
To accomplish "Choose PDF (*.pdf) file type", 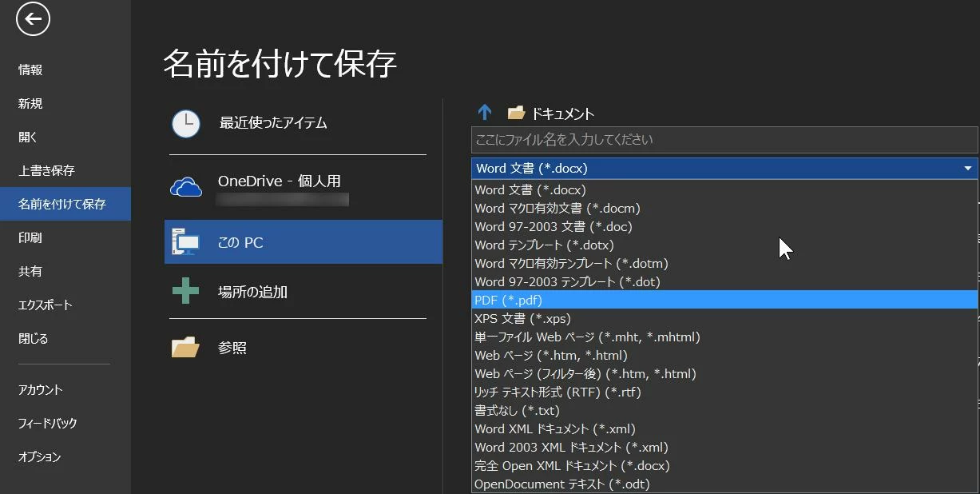I will [x=724, y=300].
